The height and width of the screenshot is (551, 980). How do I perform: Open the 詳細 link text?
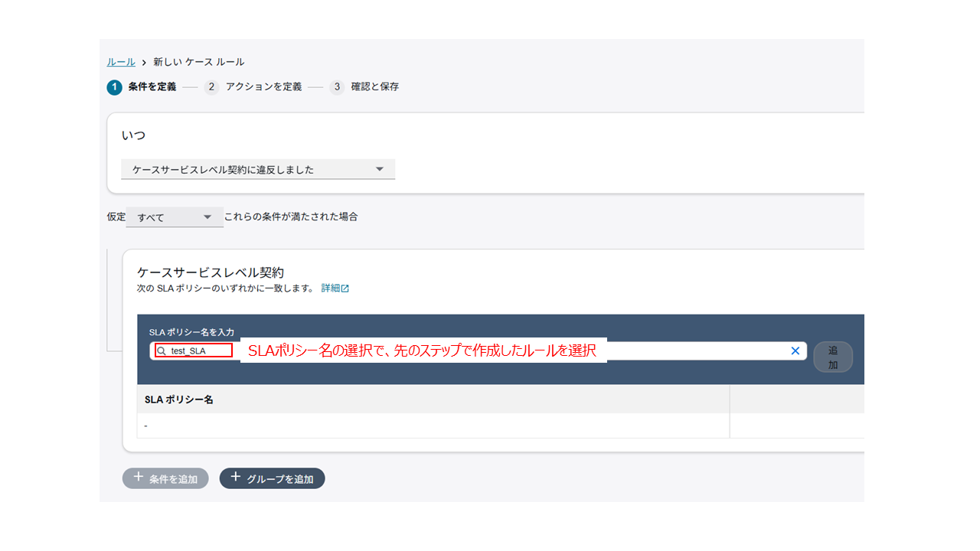pos(330,289)
